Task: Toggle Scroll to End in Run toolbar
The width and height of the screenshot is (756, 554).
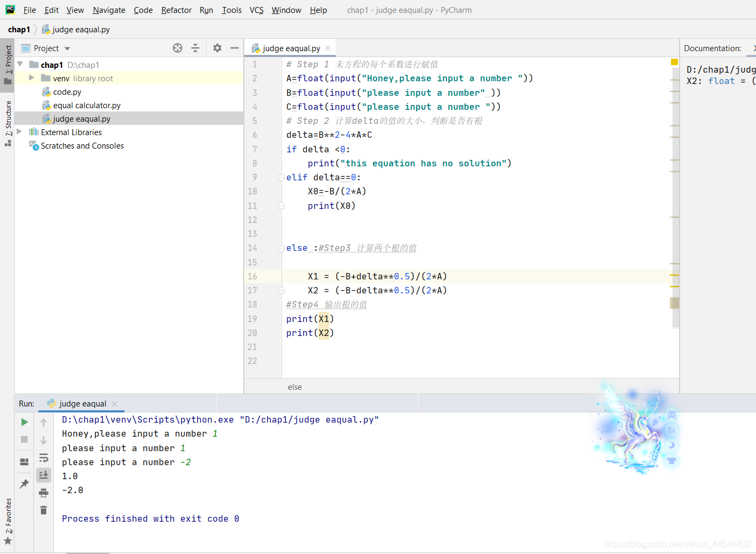Action: point(44,475)
